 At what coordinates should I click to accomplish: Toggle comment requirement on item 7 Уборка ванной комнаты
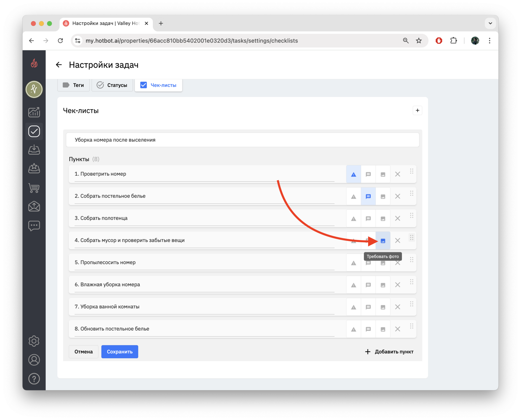(x=368, y=307)
